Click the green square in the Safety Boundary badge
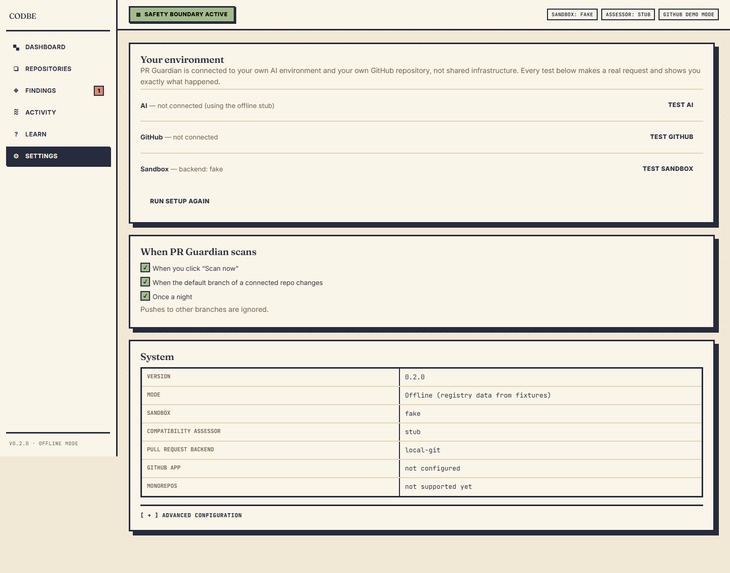Image resolution: width=730 pixels, height=573 pixels. click(138, 15)
